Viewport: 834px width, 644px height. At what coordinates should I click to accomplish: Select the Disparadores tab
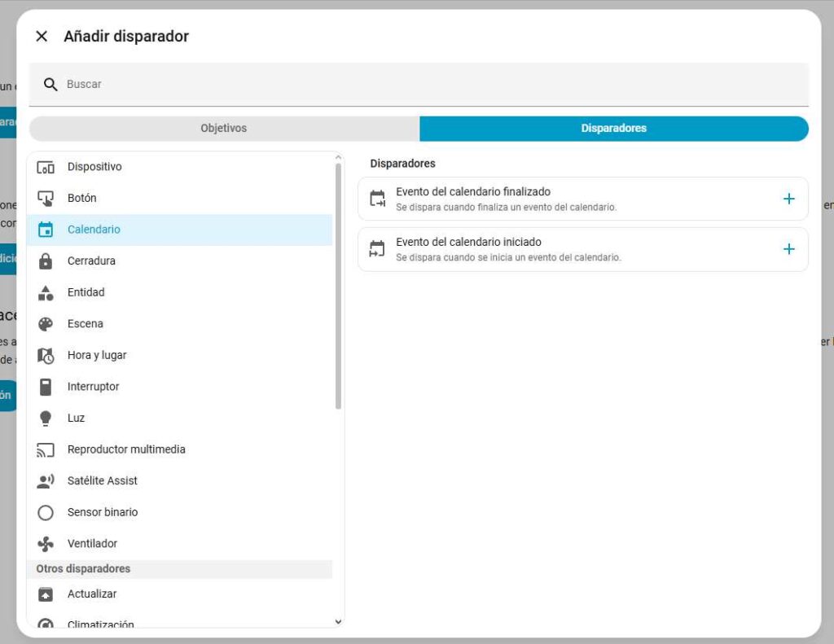click(613, 129)
